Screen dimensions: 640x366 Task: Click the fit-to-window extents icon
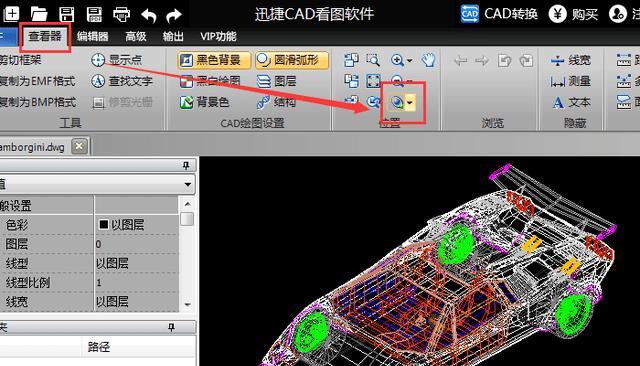(373, 81)
